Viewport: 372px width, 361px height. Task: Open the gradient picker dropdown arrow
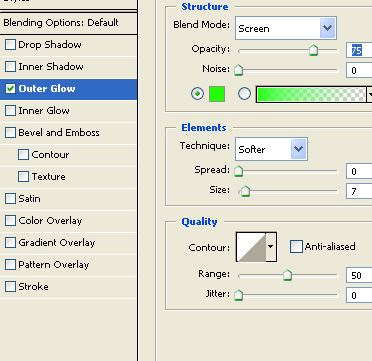tap(370, 95)
